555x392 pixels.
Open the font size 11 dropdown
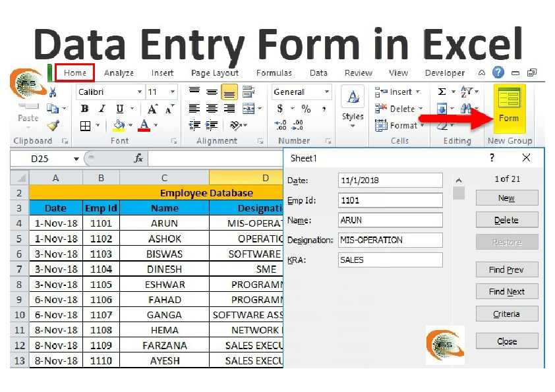click(x=173, y=92)
